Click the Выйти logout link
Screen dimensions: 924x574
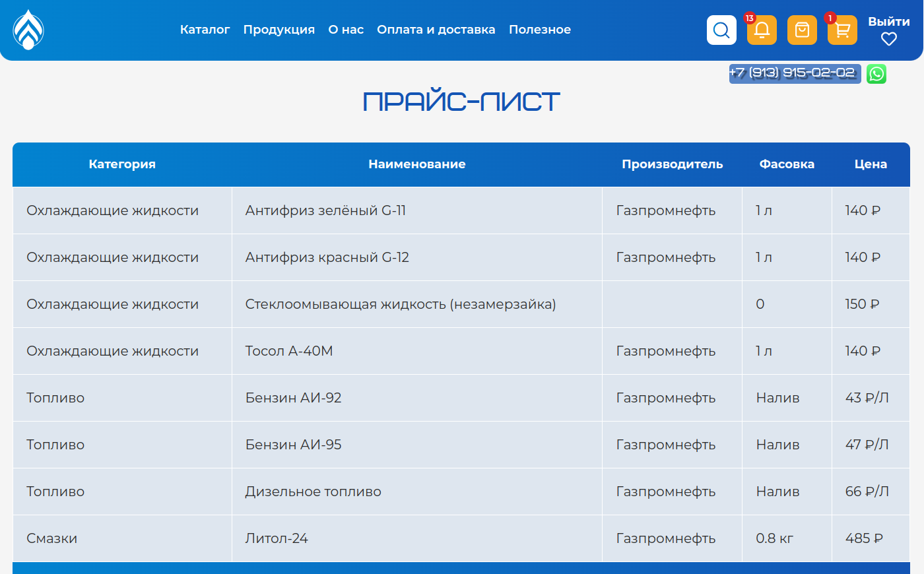(889, 22)
